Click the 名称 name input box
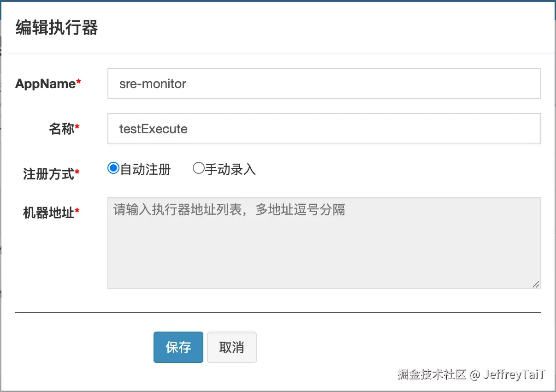 tap(323, 129)
